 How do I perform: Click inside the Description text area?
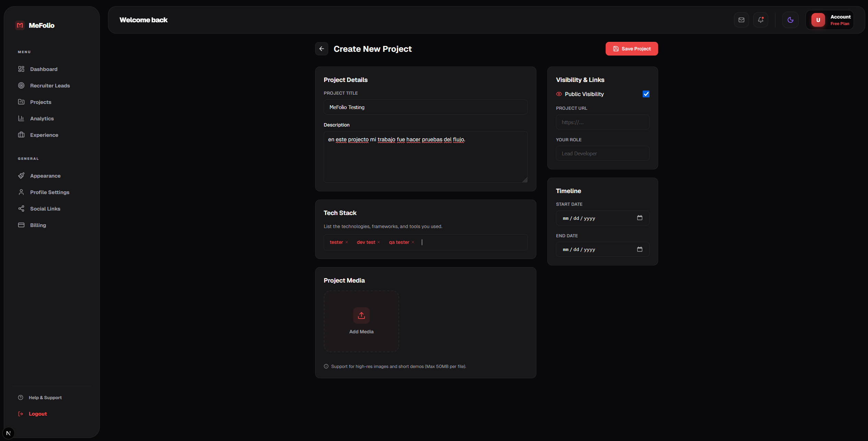pyautogui.click(x=425, y=157)
